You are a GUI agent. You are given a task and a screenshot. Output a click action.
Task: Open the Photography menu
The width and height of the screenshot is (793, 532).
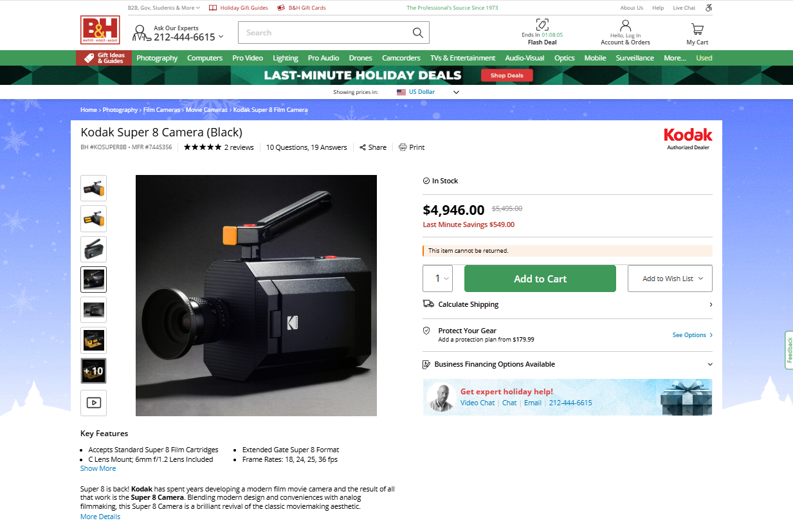click(157, 58)
